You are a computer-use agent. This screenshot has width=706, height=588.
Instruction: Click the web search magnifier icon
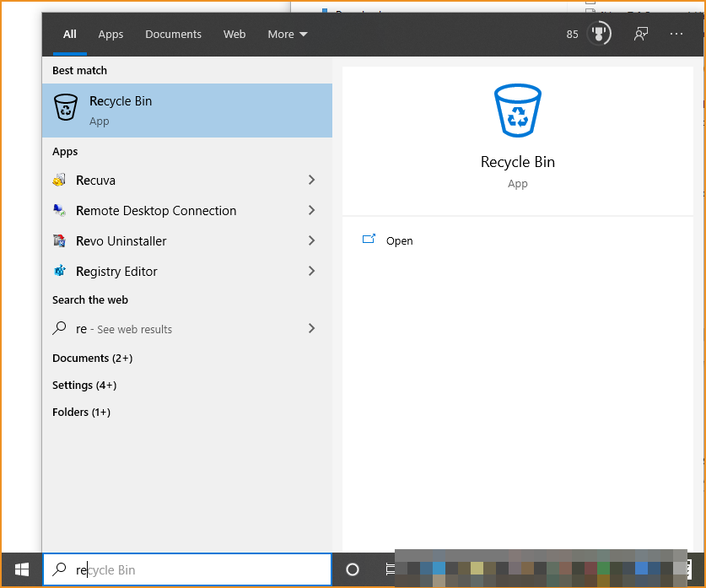coord(59,328)
